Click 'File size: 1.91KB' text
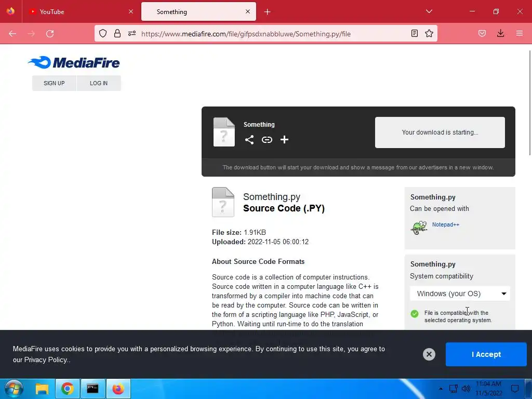 [x=239, y=232]
